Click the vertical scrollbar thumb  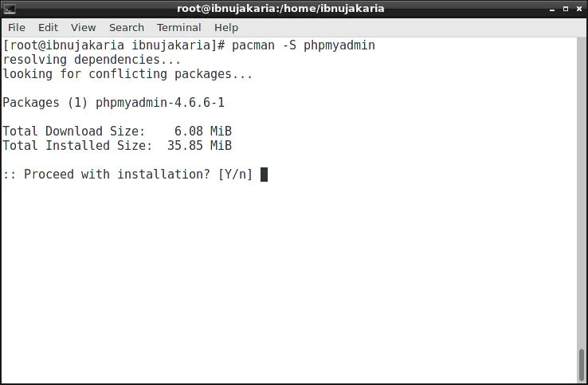582,364
